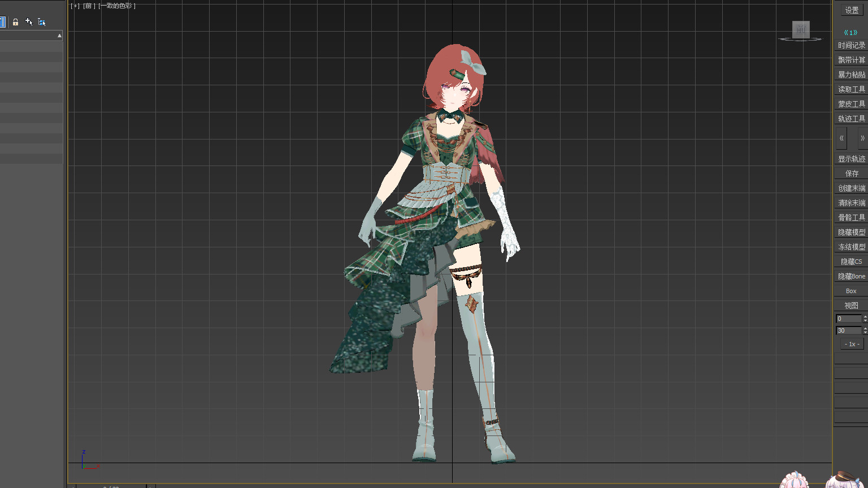Toggle 隐藏Bone to hide bones
The width and height of the screenshot is (868, 488).
pos(851,276)
